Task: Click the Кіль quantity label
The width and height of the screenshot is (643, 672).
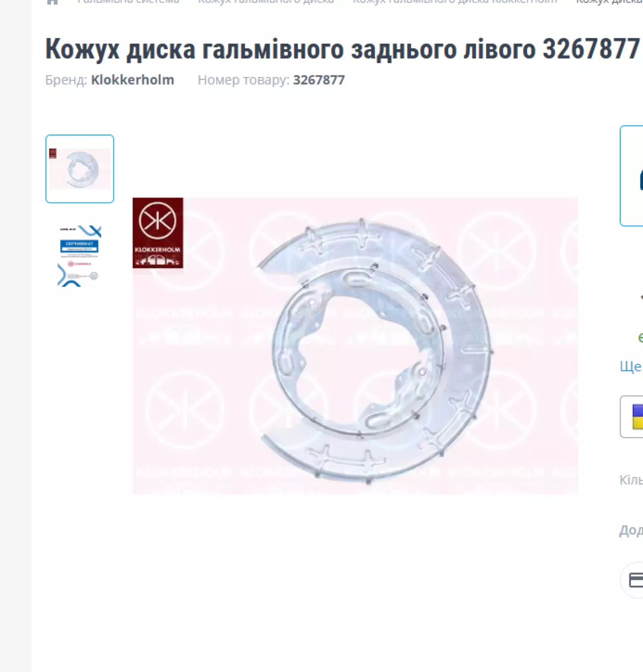Action: (x=631, y=480)
